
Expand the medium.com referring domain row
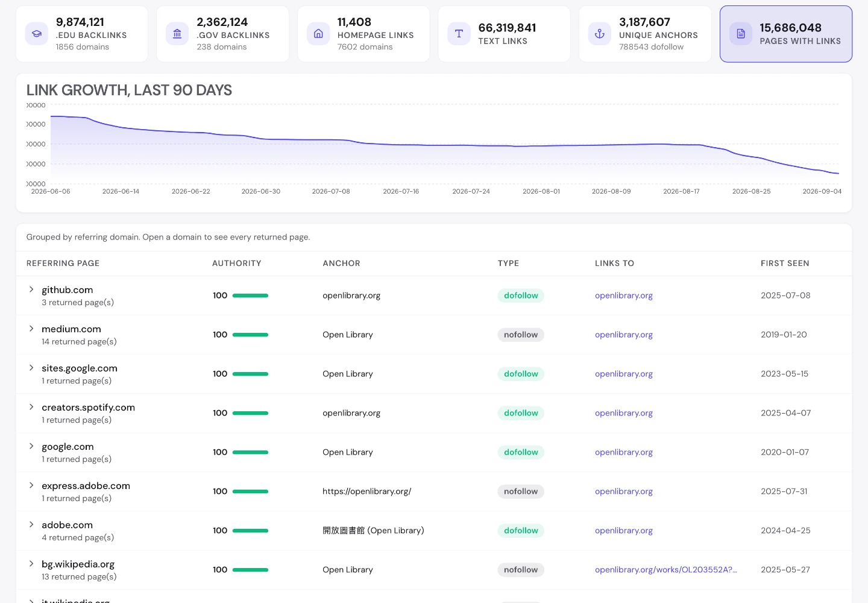(x=31, y=329)
